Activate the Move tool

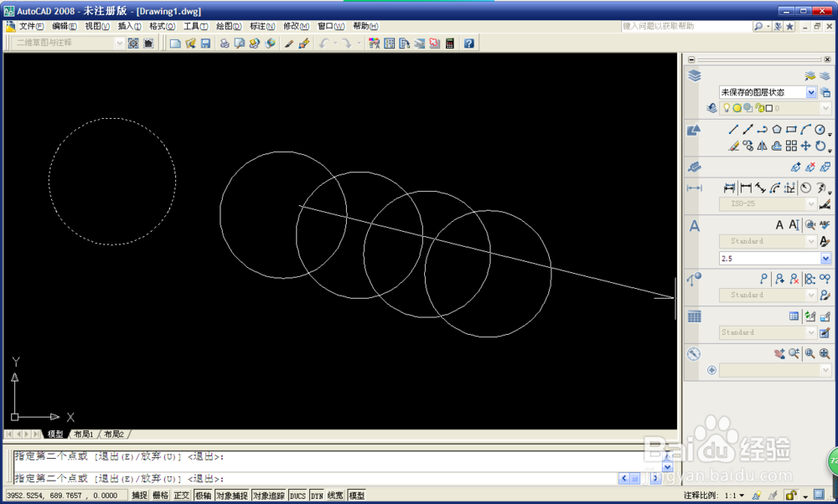(x=806, y=146)
